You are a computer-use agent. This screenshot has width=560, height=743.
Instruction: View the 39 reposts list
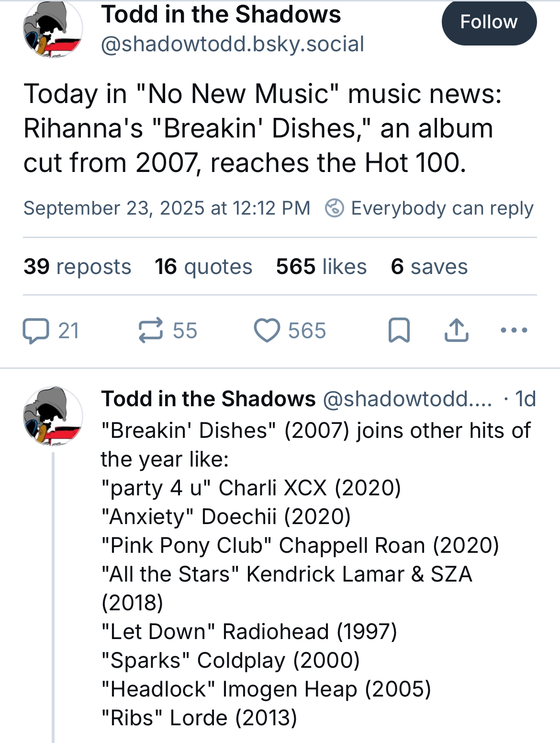click(77, 266)
